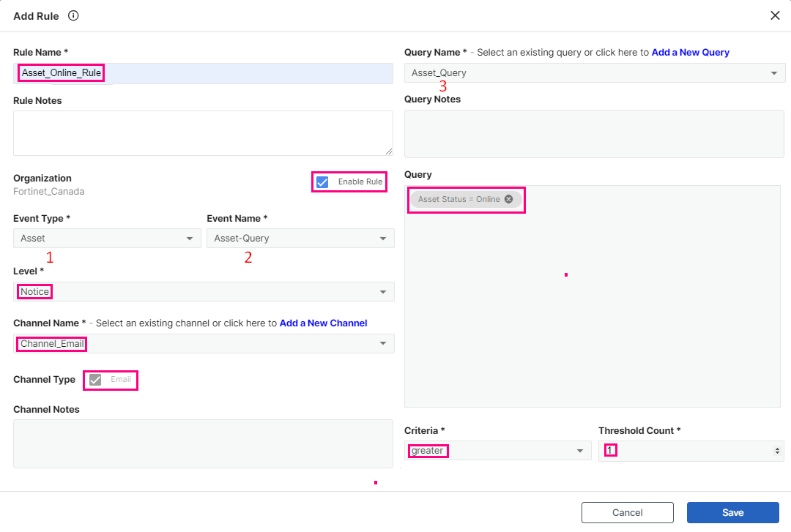
Task: Open the Query Name dropdown
Action: [595, 73]
